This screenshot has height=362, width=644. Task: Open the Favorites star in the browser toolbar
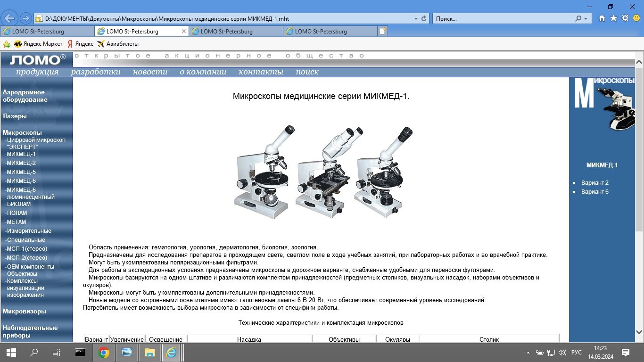613,18
